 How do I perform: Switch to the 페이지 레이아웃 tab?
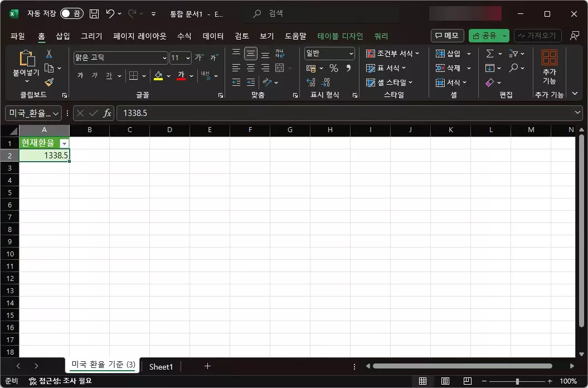tap(139, 36)
